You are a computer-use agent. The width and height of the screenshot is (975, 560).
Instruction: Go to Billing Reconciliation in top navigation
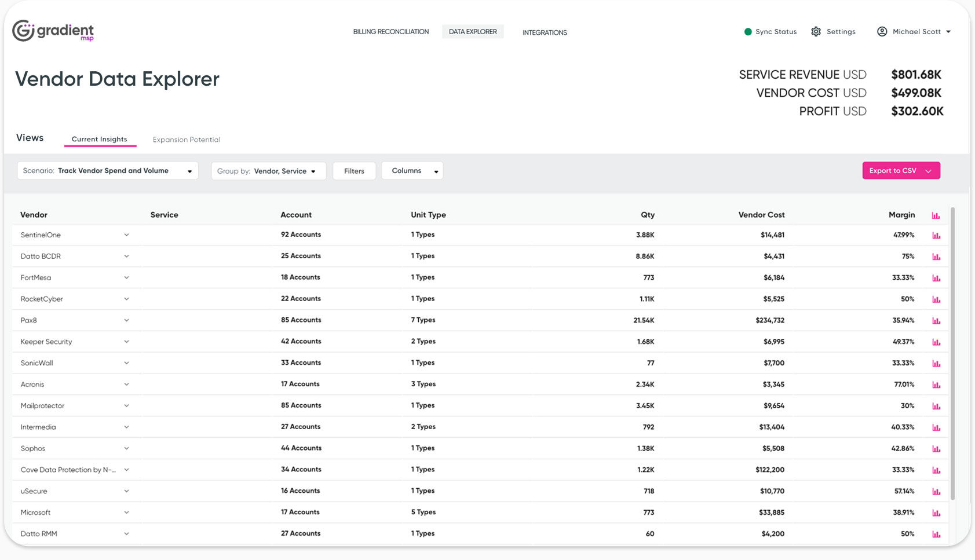click(x=390, y=32)
